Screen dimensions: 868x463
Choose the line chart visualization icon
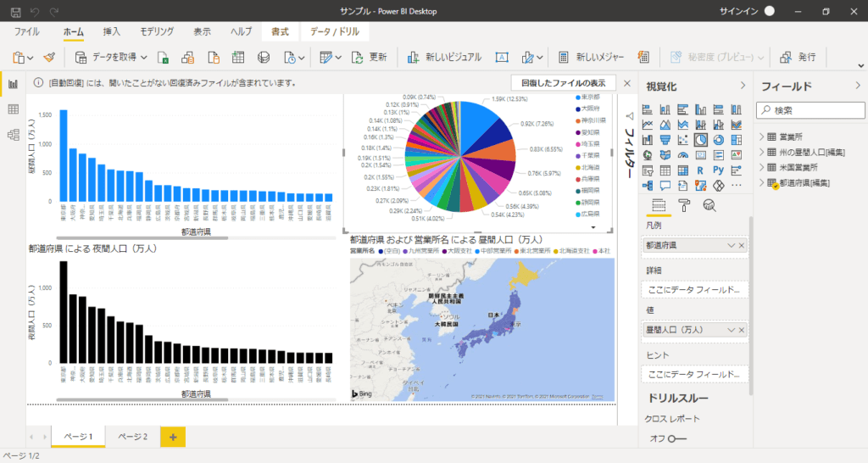click(647, 126)
